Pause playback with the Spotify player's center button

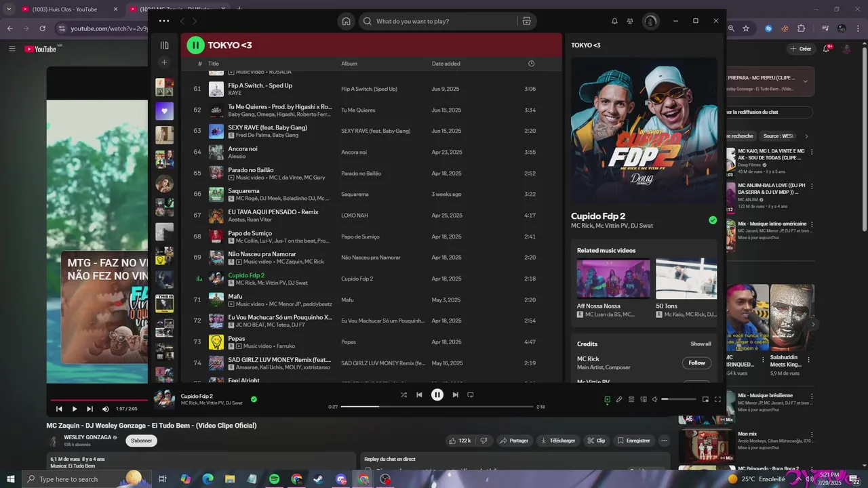[437, 394]
